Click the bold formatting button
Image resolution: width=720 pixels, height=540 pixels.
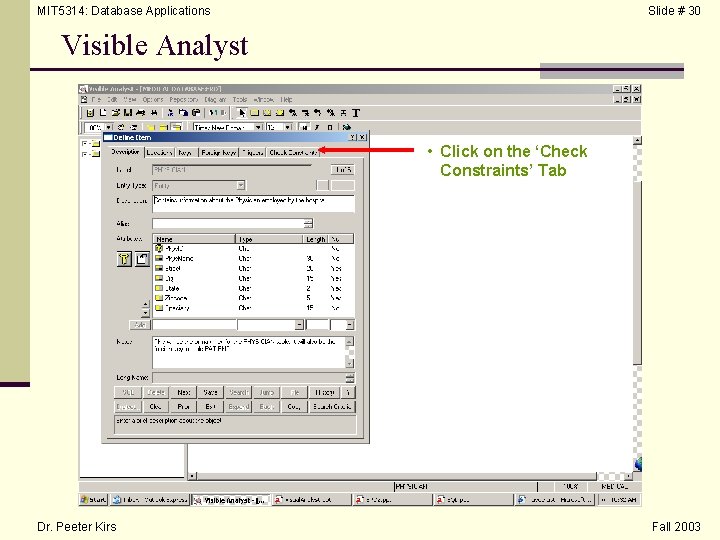[304, 127]
